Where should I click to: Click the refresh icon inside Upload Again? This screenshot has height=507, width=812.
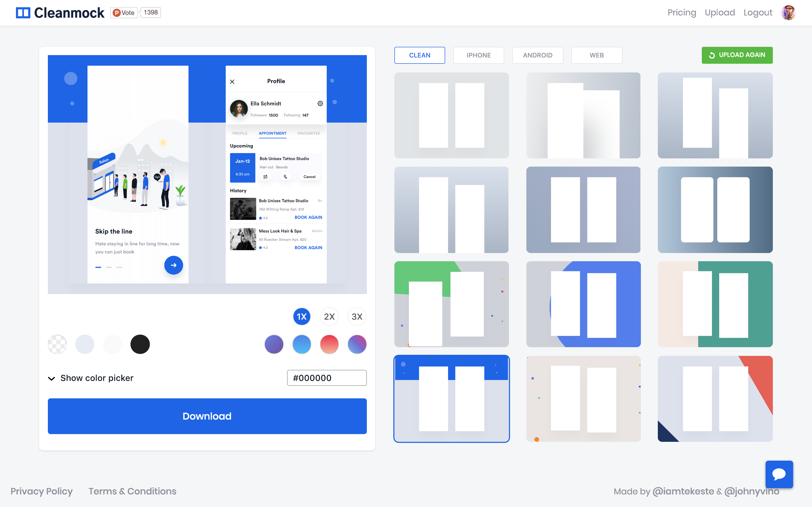tap(713, 55)
